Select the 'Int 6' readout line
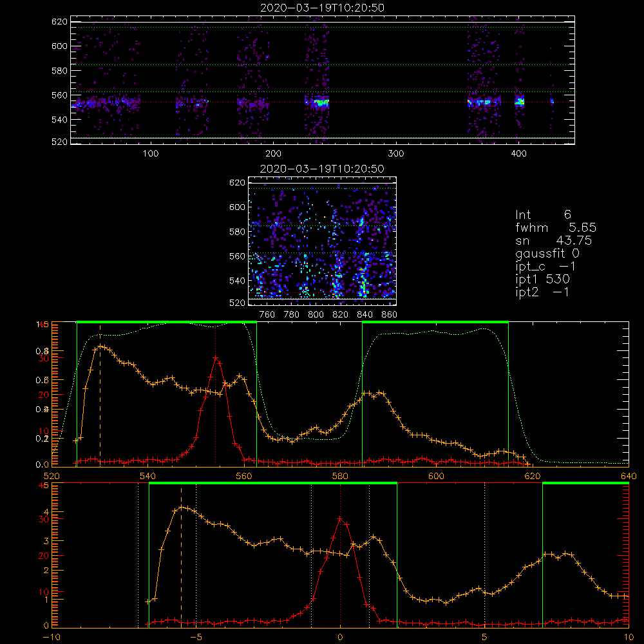 click(x=543, y=214)
